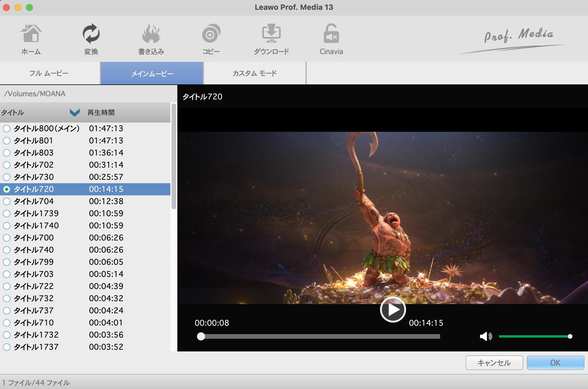Open the 書き込み burn module
The image size is (588, 389).
[x=151, y=40]
